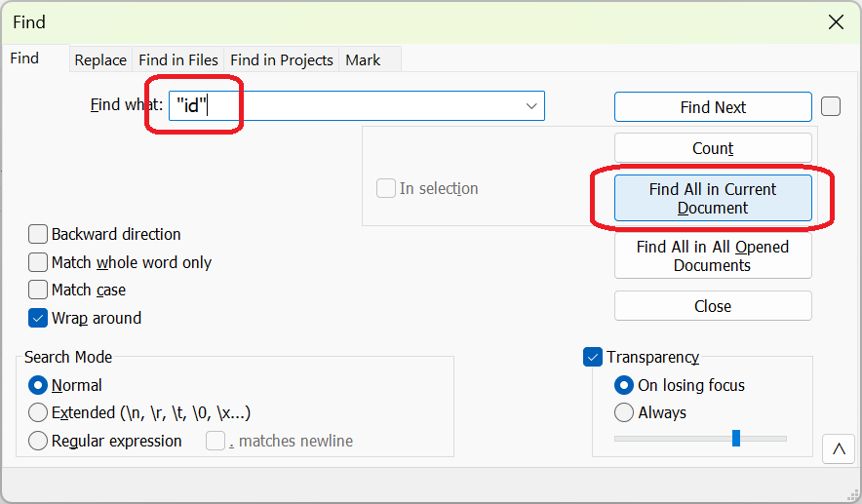Image resolution: width=862 pixels, height=504 pixels.
Task: Select Extended search mode
Action: [x=38, y=412]
